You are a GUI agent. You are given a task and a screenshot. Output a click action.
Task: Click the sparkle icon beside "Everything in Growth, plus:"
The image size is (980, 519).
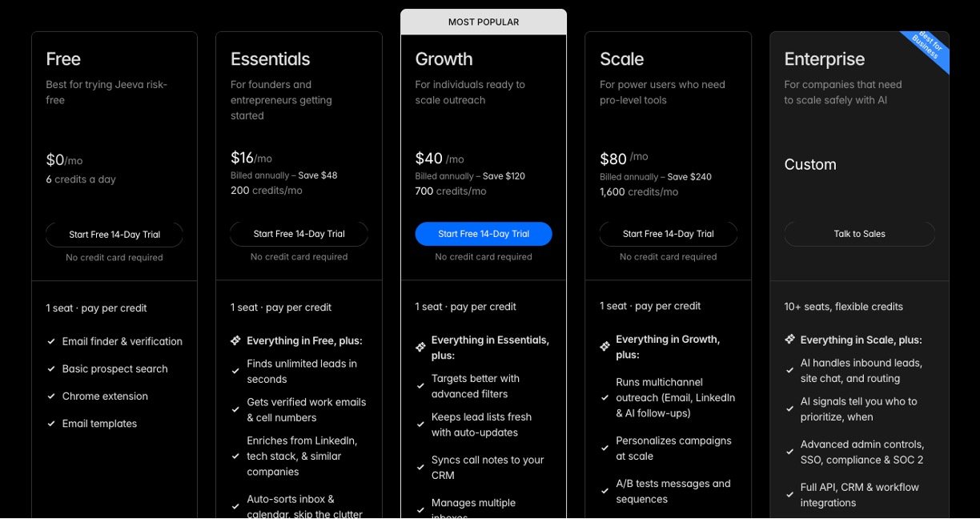pyautogui.click(x=604, y=347)
